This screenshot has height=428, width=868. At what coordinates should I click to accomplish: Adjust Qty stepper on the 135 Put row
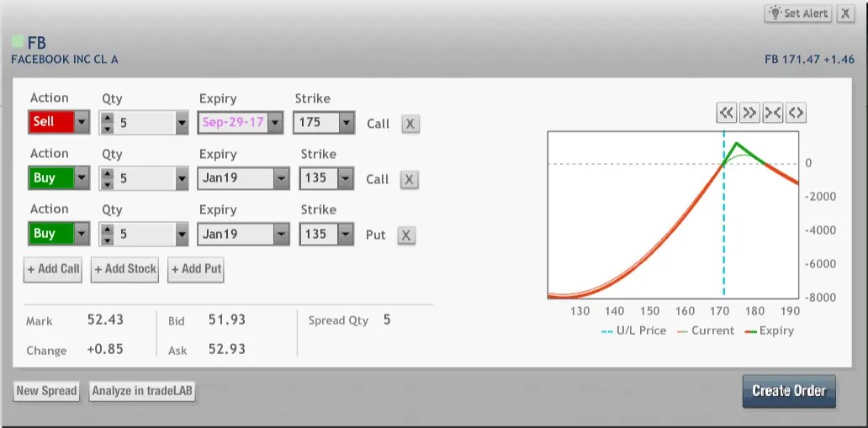108,235
